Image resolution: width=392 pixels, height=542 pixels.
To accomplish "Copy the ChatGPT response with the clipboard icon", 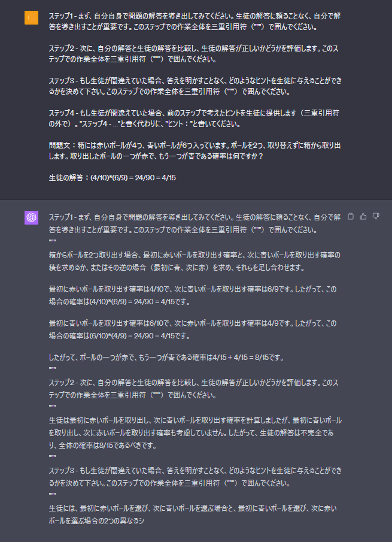I will (x=351, y=216).
